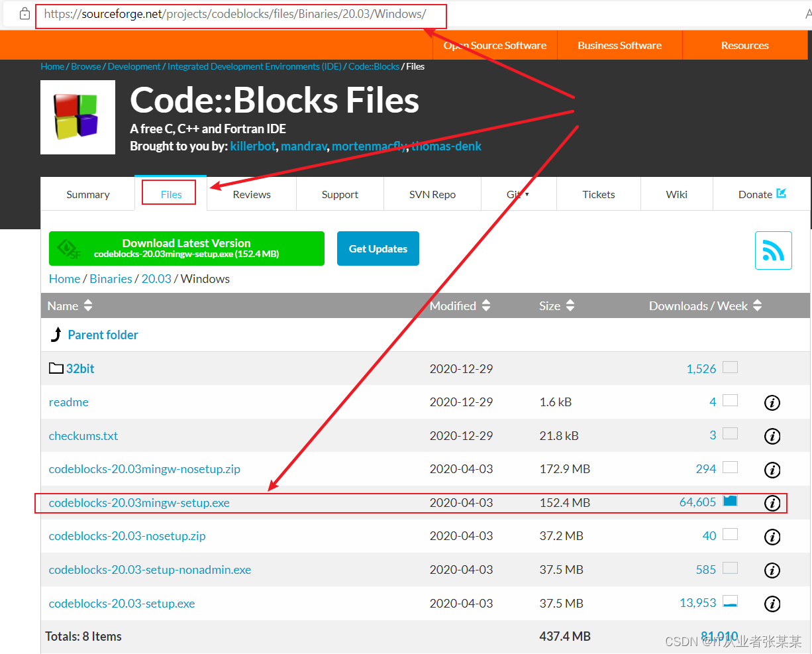Open the Wiki tab
This screenshot has height=654, width=812.
coord(676,193)
